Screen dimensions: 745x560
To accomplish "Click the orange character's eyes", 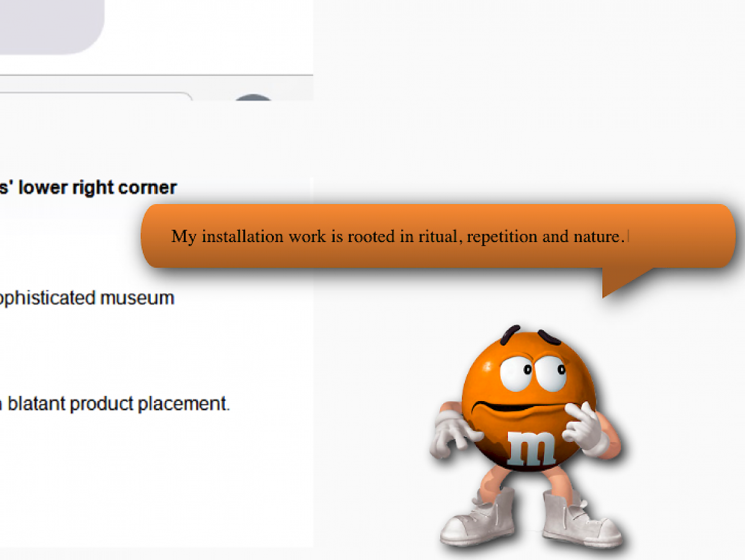I will pos(534,371).
